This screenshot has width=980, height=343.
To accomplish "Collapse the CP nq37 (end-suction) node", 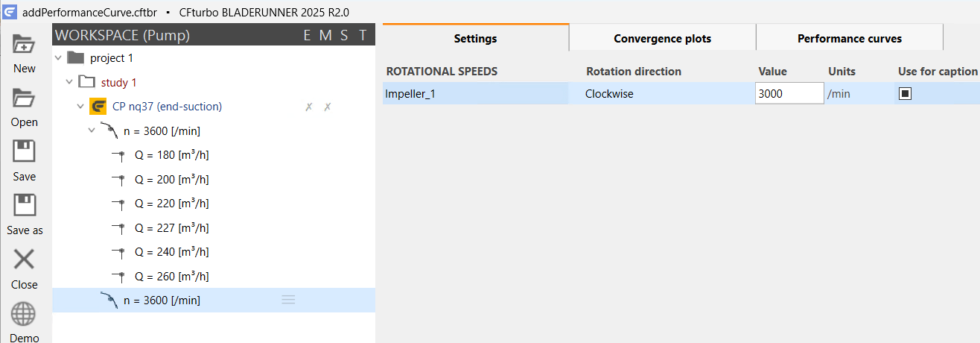I will point(80,107).
